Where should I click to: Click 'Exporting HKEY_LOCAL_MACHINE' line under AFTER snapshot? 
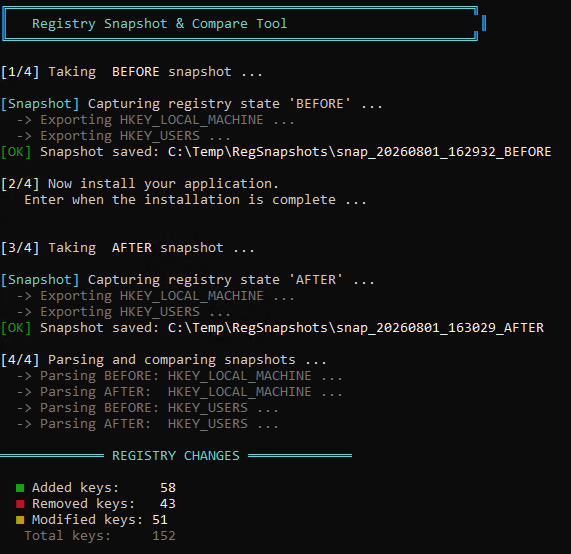[x=155, y=296]
